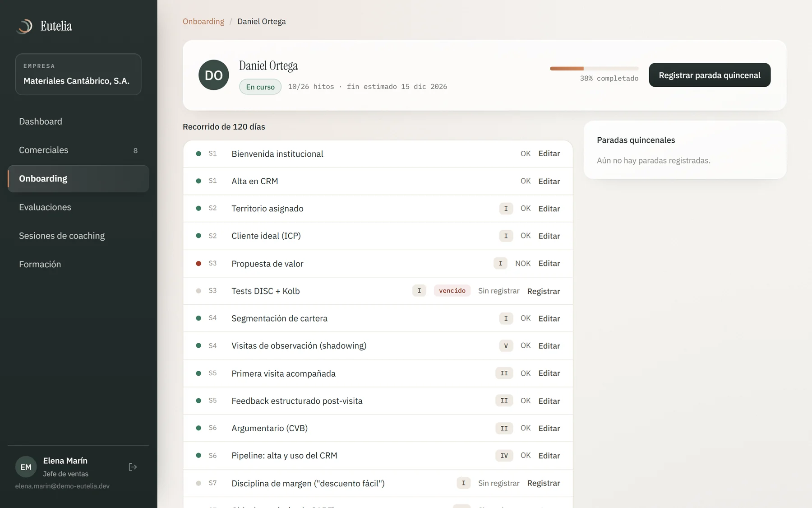Click the green dot beside Bienvenida institucional

coord(198,154)
